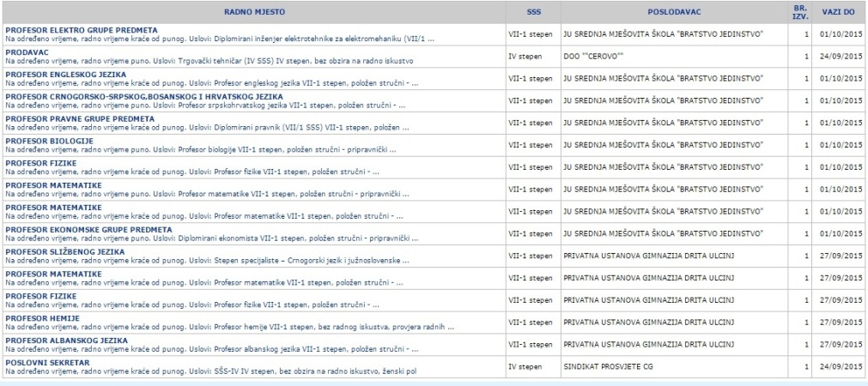Open PROFESOR EKONOMSKE GRUPE PREDMETA listing
This screenshot has width=868, height=386.
[88, 230]
